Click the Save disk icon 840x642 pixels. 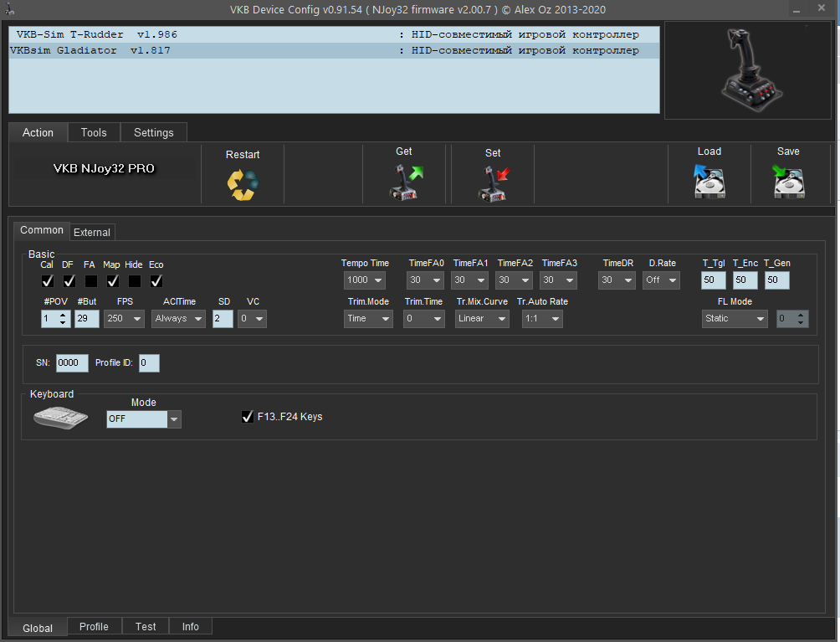point(787,181)
